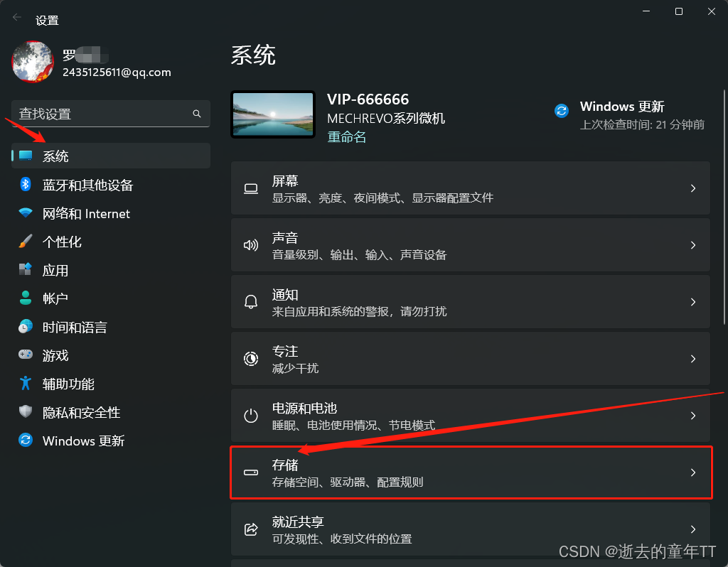
Task: Click the MECHREVO系列微机 model text
Action: (386, 119)
